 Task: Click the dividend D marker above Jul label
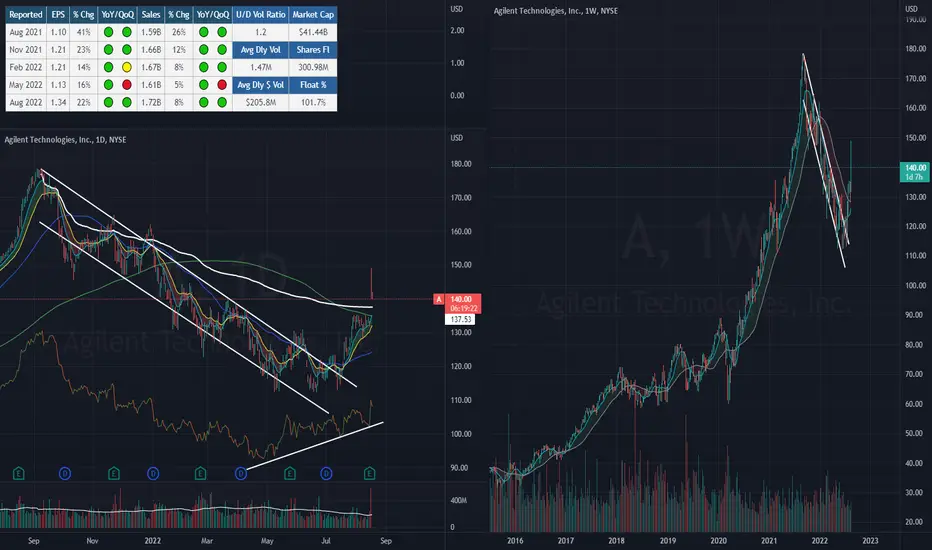pyautogui.click(x=326, y=473)
